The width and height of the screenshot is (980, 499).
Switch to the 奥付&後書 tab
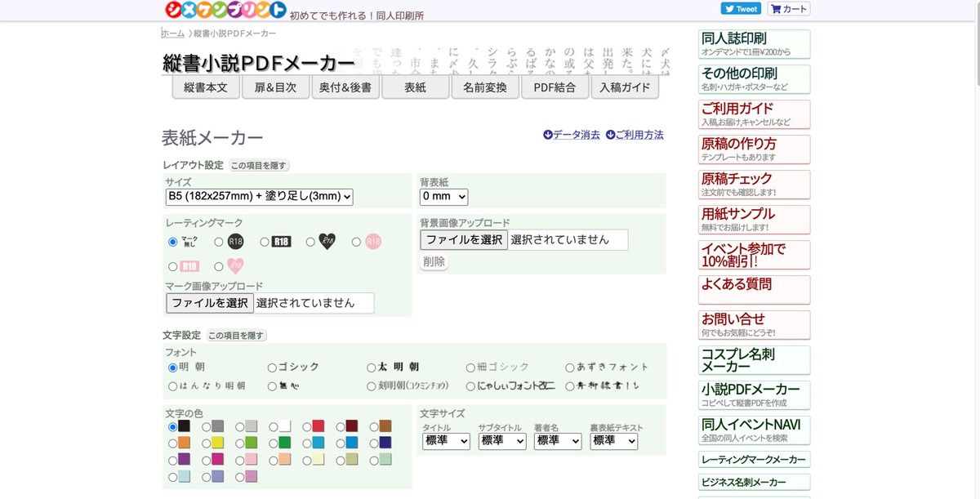click(345, 87)
